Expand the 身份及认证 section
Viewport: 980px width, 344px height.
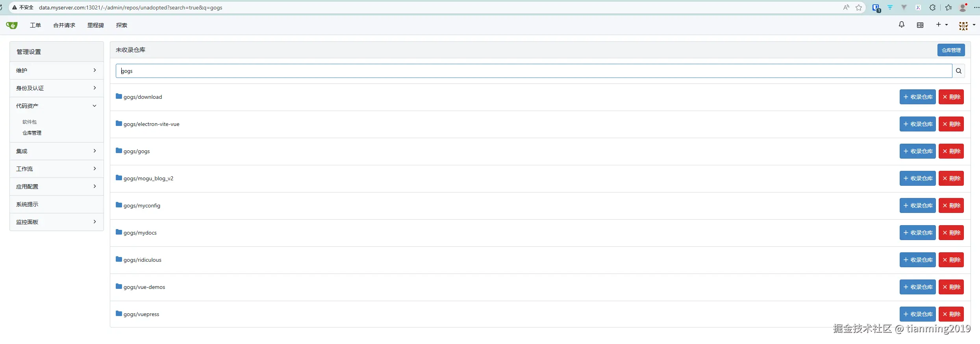56,88
